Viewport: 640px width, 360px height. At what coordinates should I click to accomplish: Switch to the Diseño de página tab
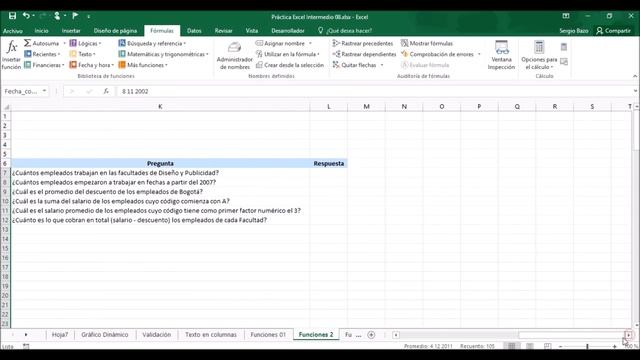pyautogui.click(x=115, y=31)
